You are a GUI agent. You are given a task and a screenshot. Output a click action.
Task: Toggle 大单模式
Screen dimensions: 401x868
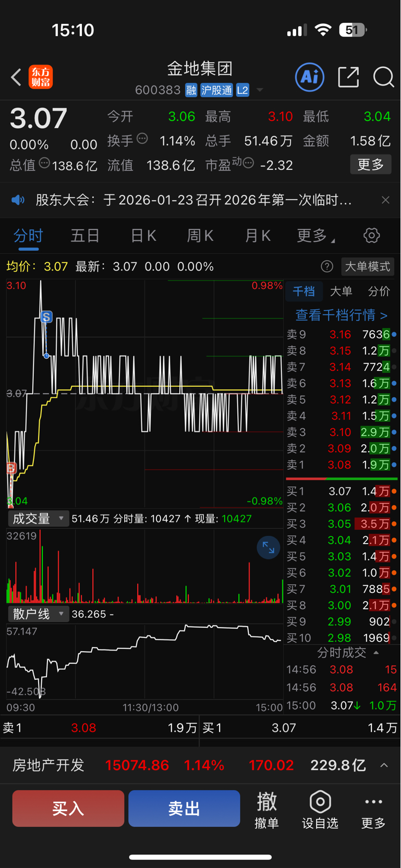pos(368,267)
